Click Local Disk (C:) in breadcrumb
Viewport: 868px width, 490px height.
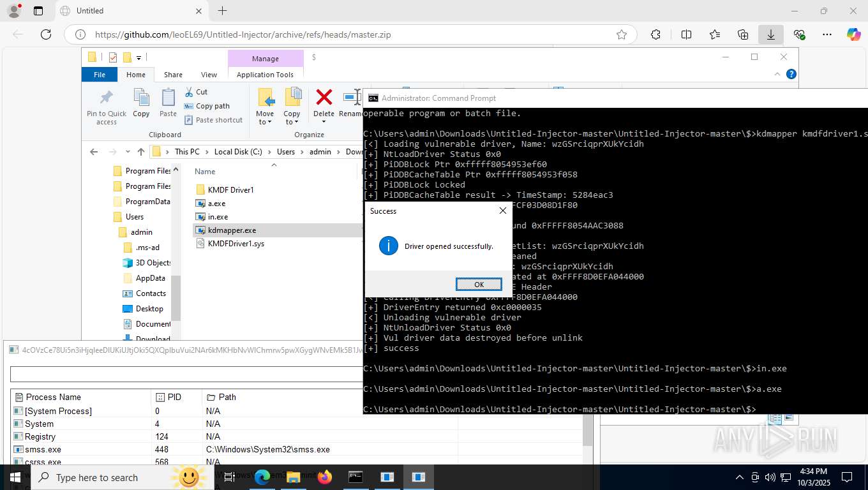point(238,152)
